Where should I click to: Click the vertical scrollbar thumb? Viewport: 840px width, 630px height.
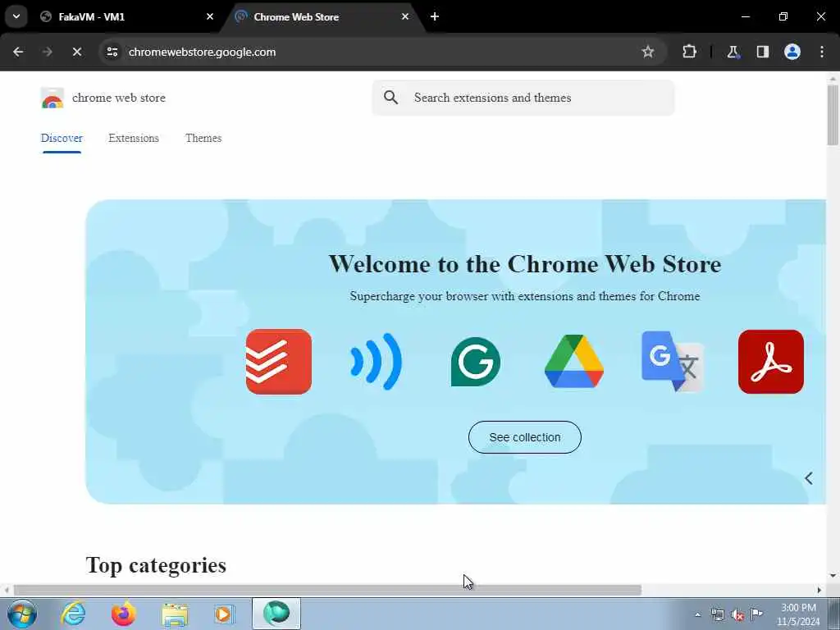tap(833, 115)
